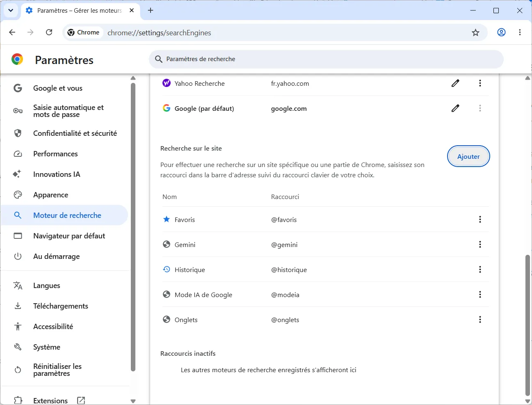The height and width of the screenshot is (405, 532).
Task: Click the @favoris shortcut text
Action: click(284, 220)
